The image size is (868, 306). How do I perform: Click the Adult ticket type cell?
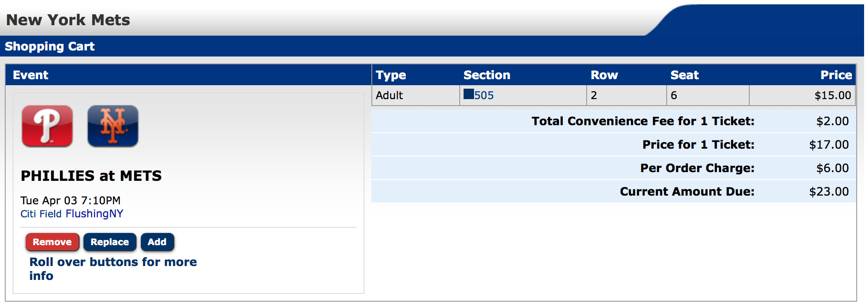pyautogui.click(x=389, y=96)
